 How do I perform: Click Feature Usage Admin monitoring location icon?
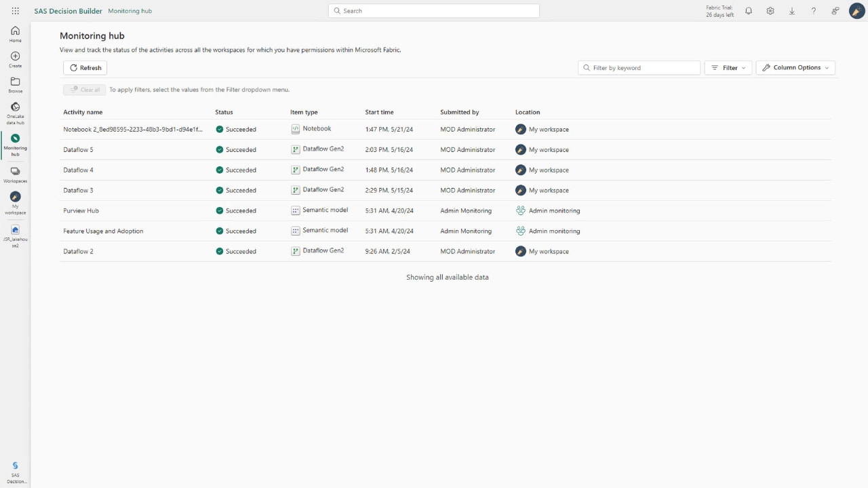tap(521, 231)
